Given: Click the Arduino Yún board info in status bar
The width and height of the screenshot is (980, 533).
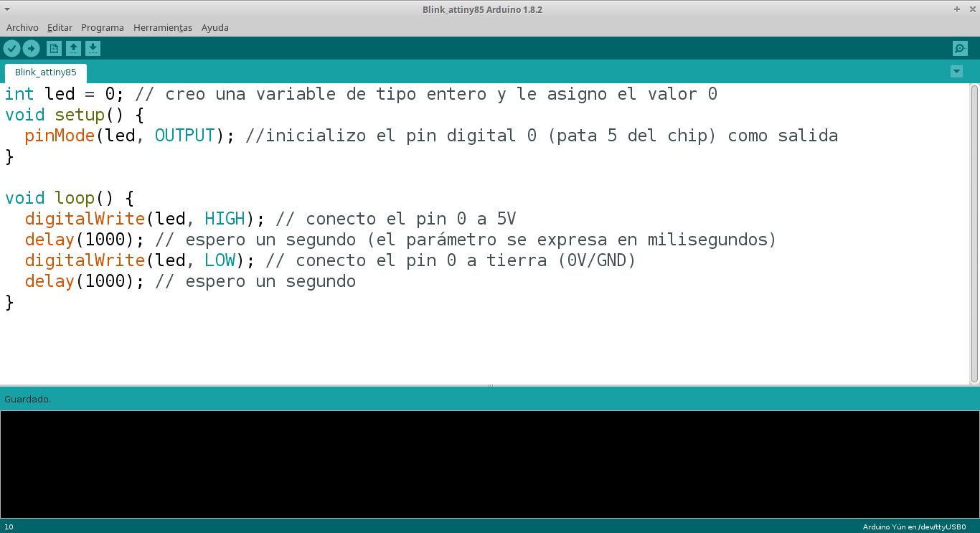Looking at the screenshot, I should coord(913,527).
